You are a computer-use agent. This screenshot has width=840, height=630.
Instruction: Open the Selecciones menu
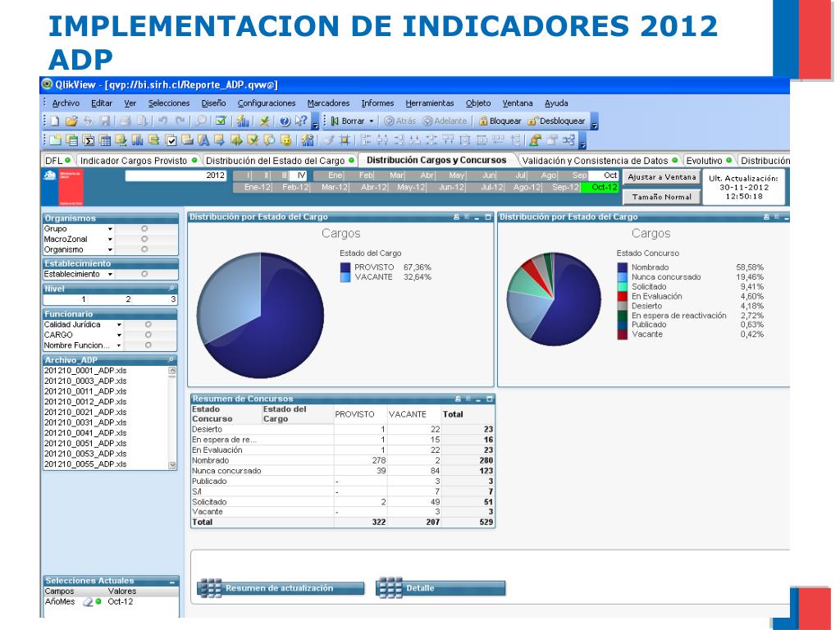pyautogui.click(x=169, y=103)
